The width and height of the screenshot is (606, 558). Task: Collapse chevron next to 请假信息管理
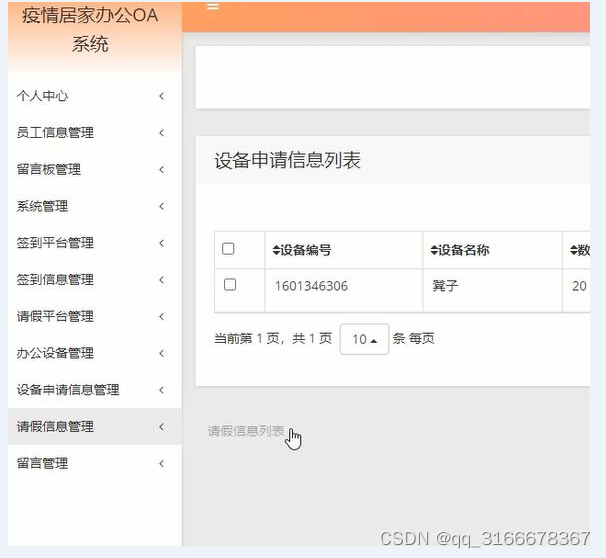(162, 427)
